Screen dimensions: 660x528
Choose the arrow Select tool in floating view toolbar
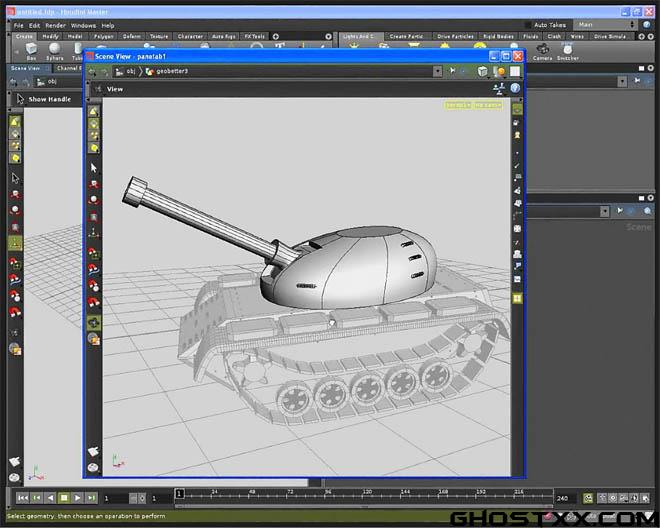(x=93, y=168)
